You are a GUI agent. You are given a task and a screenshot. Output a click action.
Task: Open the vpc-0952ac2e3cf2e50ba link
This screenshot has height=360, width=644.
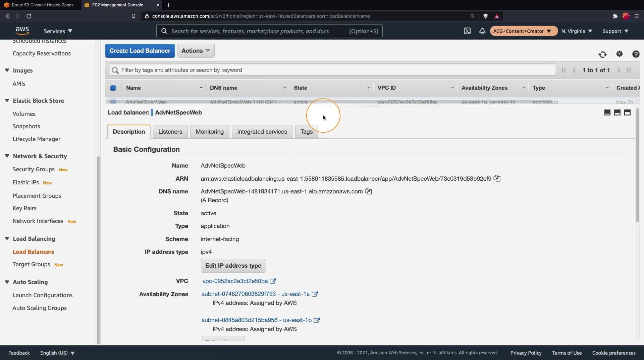click(x=235, y=281)
